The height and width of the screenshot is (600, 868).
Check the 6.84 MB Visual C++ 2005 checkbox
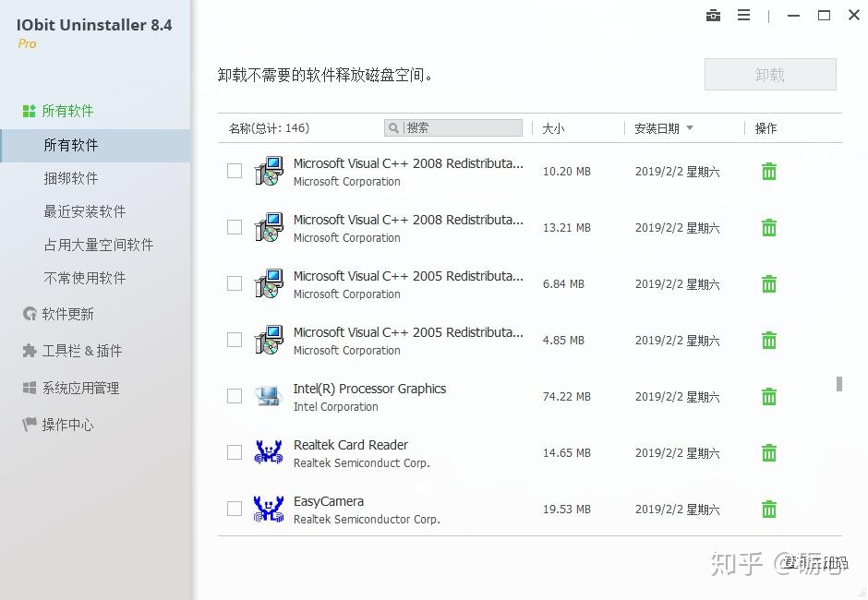click(235, 283)
